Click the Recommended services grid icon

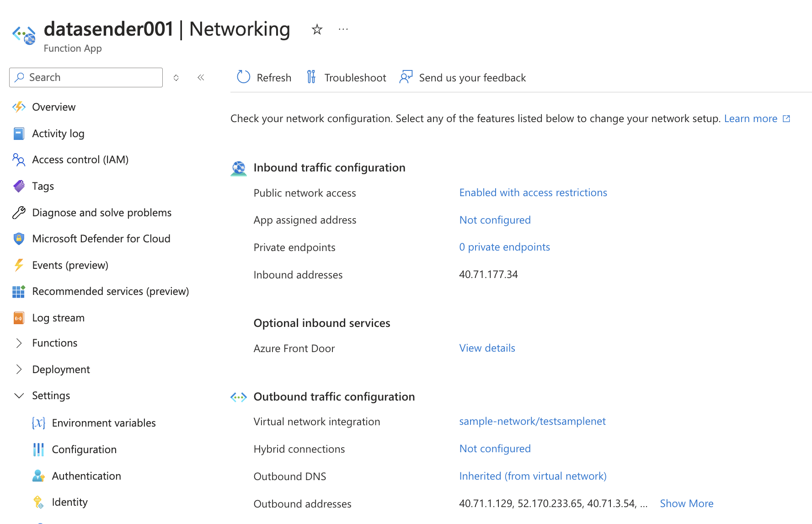19,291
